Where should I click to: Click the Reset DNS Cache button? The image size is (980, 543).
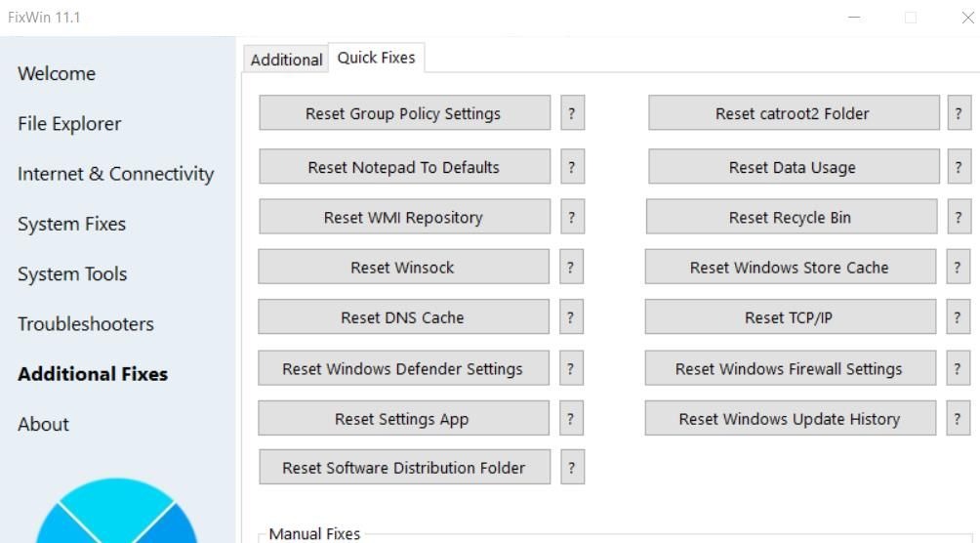403,317
